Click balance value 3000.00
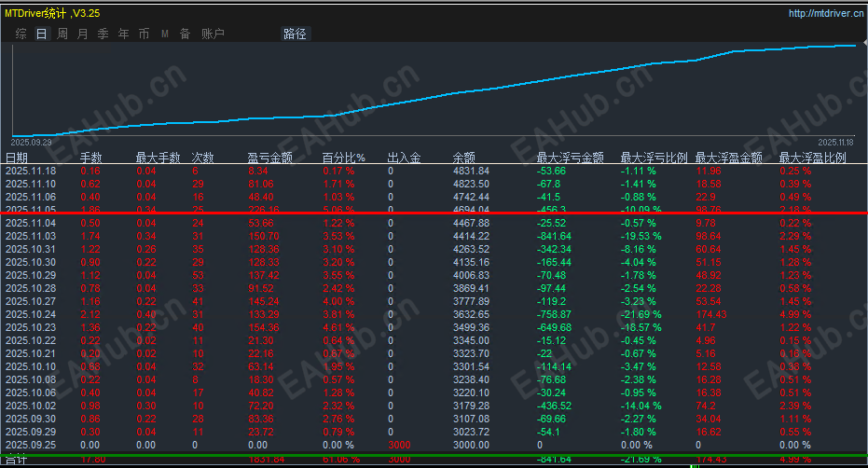 [x=471, y=446]
